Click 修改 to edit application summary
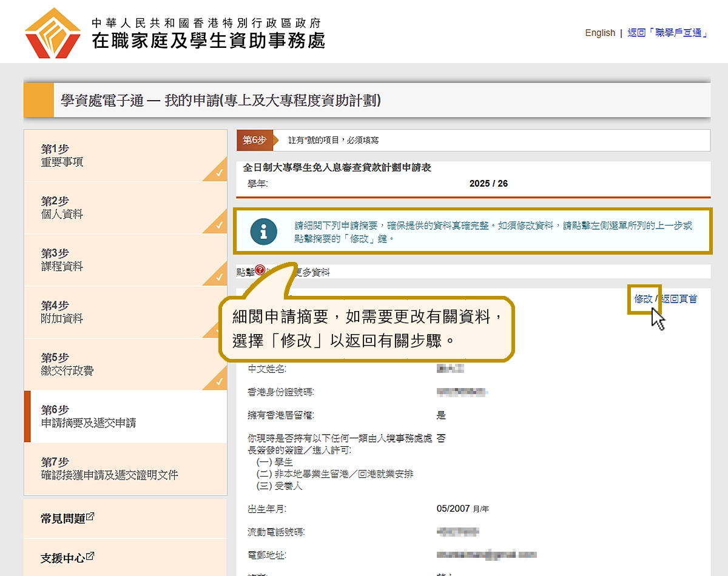The height and width of the screenshot is (576, 728). tap(643, 299)
